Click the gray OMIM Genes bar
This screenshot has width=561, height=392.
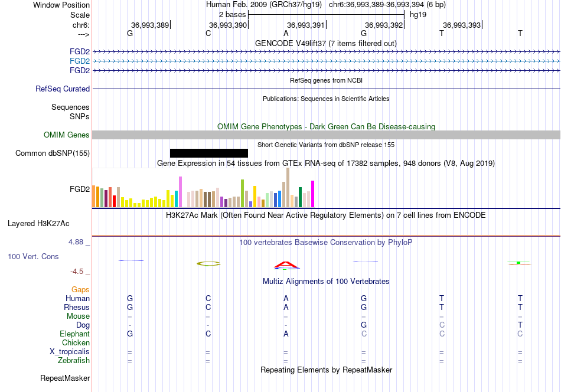coord(326,135)
